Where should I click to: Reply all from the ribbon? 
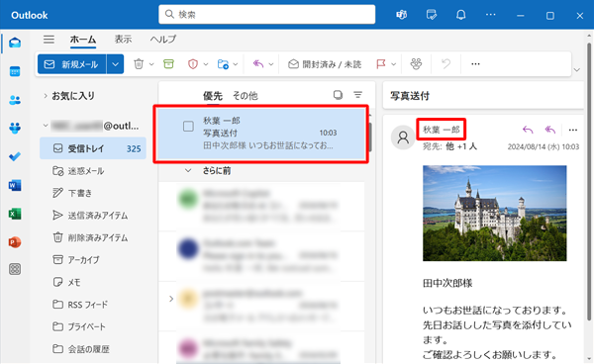[258, 64]
